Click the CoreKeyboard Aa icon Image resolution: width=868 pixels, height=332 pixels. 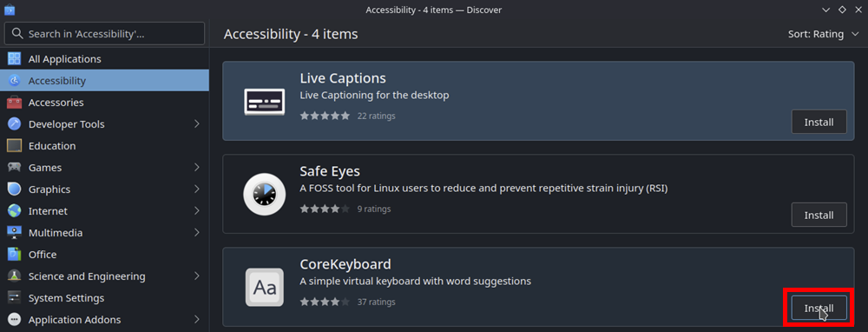point(265,287)
